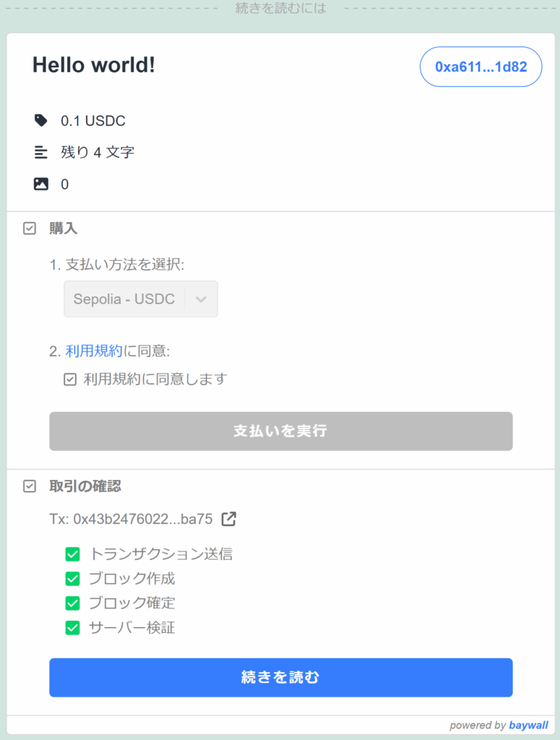This screenshot has width=560, height=740.
Task: Visit the baywall link in footer
Action: point(528,725)
